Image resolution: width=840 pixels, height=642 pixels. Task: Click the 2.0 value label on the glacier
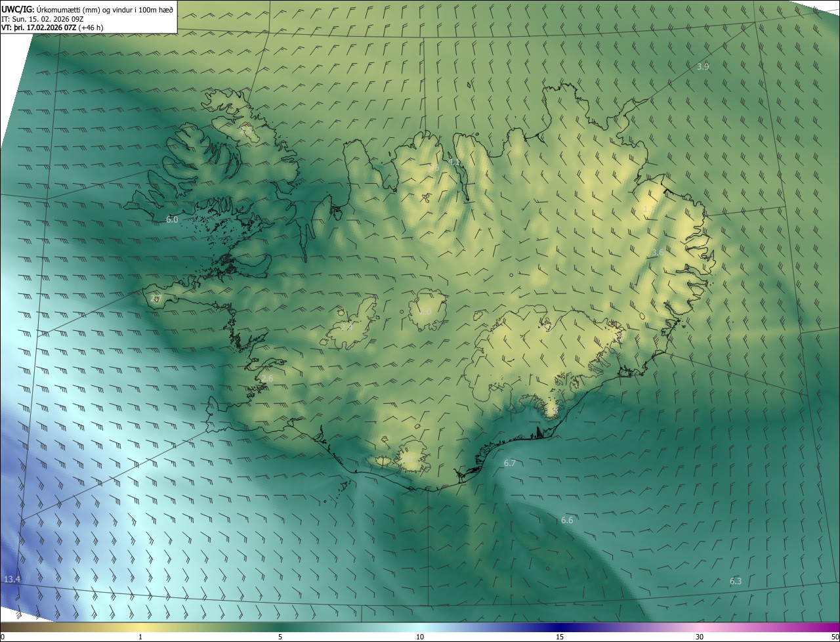coord(425,312)
